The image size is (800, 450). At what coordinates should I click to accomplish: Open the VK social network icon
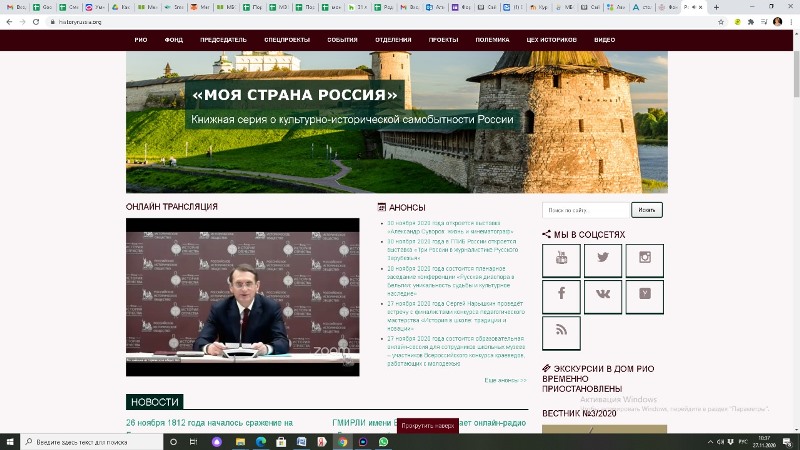603,296
